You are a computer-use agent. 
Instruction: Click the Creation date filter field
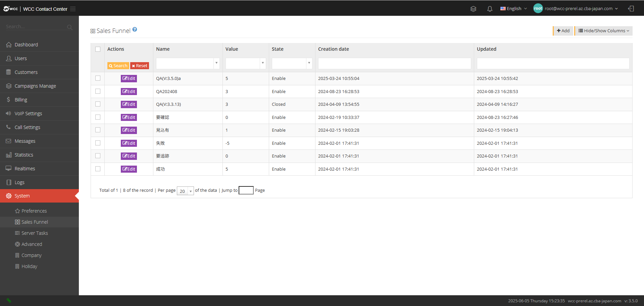[x=394, y=63]
